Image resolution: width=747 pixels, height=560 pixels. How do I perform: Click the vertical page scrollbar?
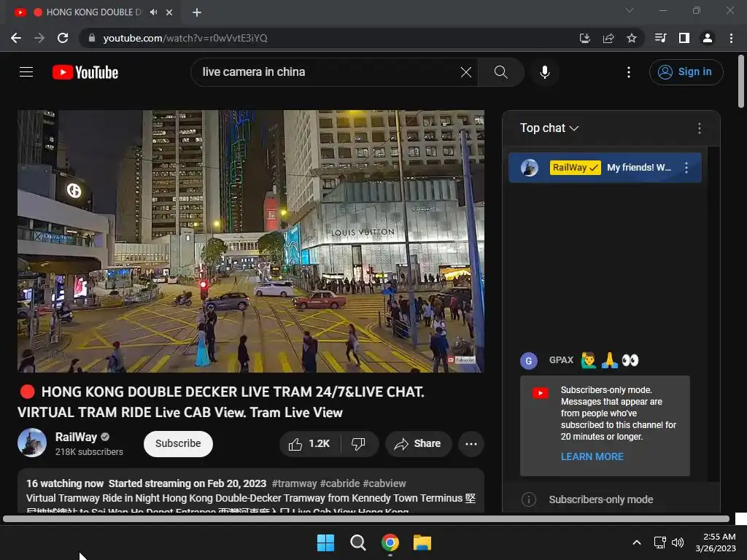tap(741, 82)
